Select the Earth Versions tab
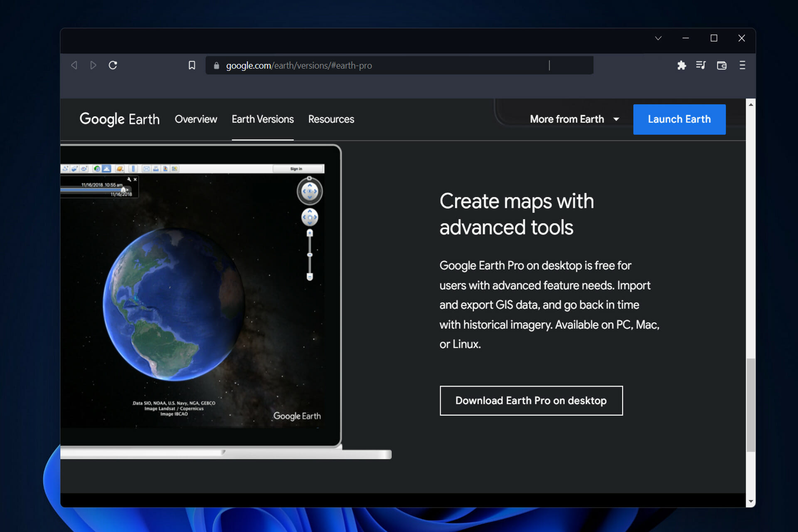The height and width of the screenshot is (532, 798). coord(263,119)
